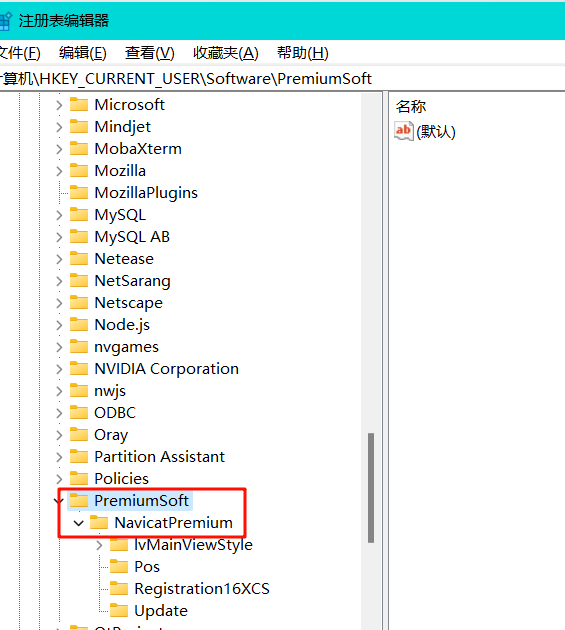Select the Node.js key label
The height and width of the screenshot is (630, 565).
point(122,325)
